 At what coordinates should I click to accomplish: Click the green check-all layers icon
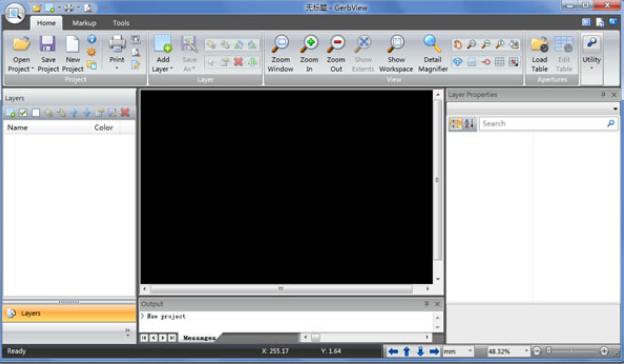(23, 113)
